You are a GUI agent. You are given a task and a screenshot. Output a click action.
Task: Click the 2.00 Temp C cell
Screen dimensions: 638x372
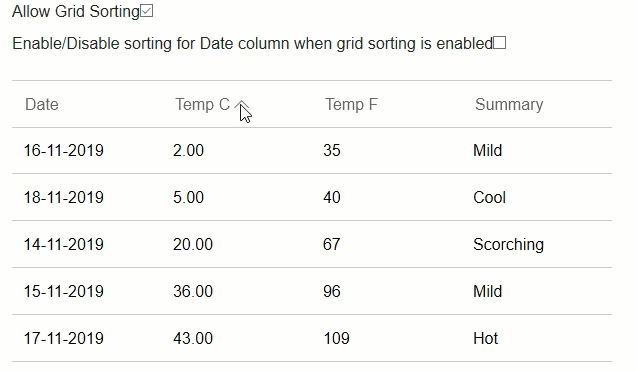point(188,151)
